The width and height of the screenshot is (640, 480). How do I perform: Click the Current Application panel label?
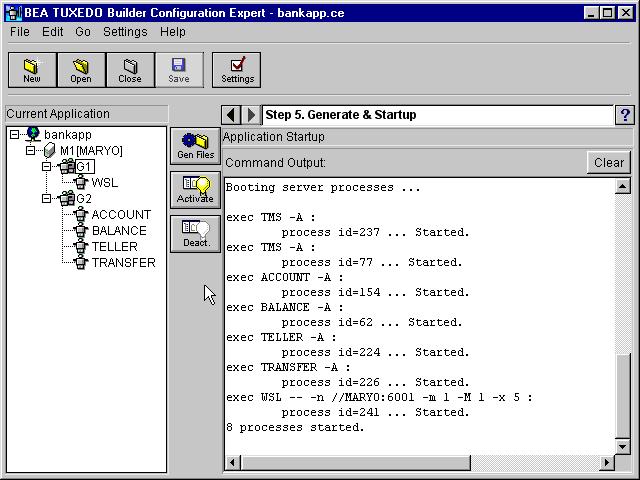click(58, 114)
